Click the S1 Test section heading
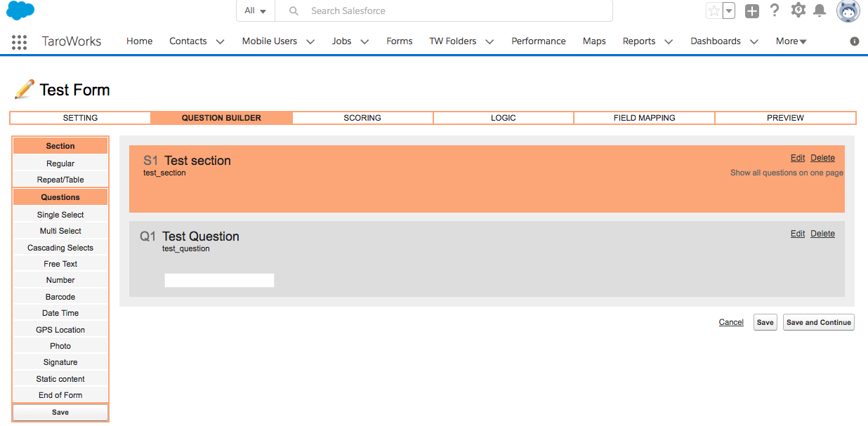Image resolution: width=868 pixels, height=426 pixels. click(187, 161)
